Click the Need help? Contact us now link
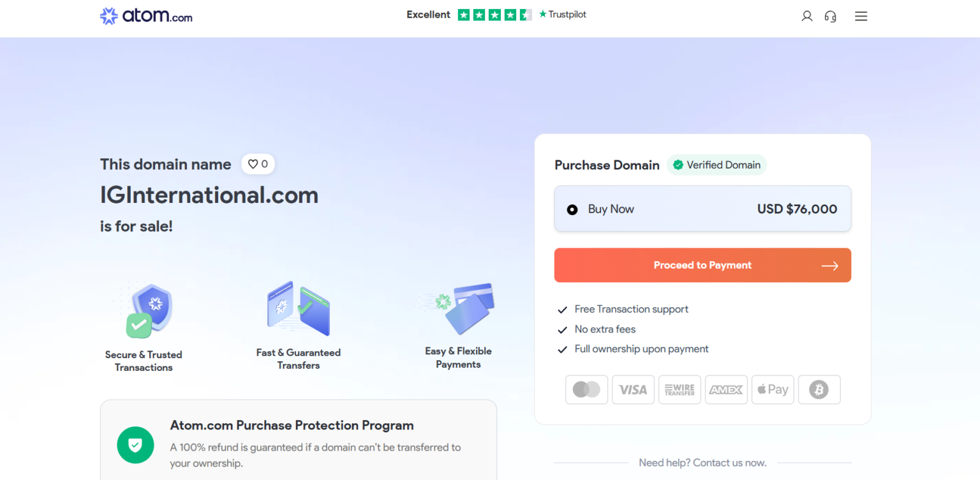 point(702,463)
